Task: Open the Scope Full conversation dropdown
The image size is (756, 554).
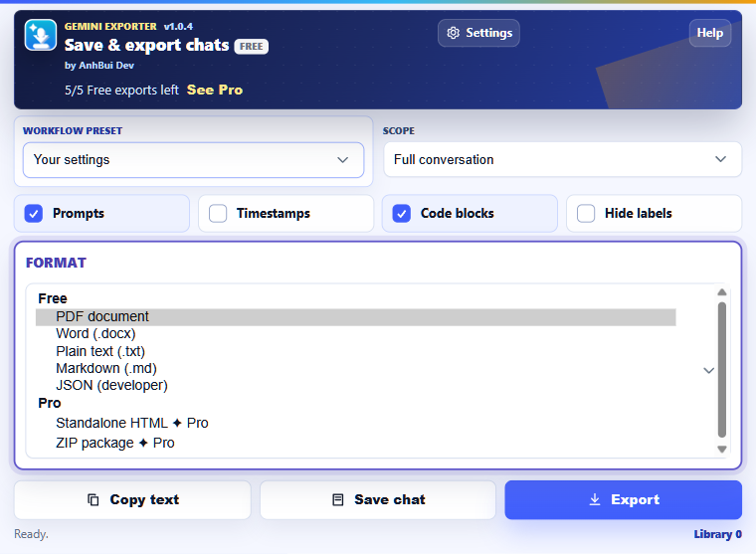Action: (x=563, y=159)
